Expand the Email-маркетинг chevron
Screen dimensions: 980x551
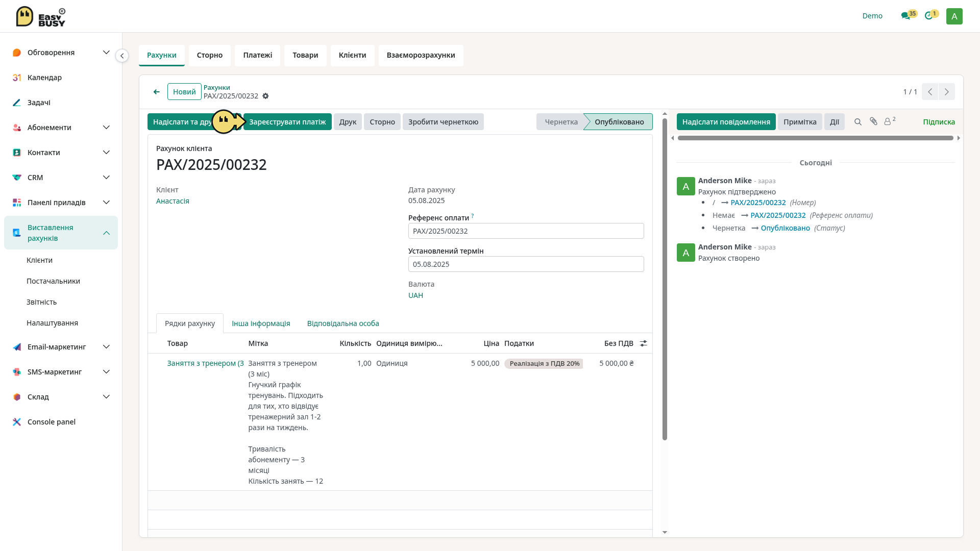106,347
